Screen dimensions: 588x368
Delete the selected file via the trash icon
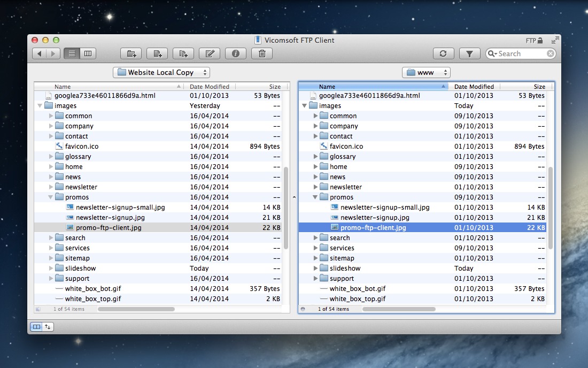pyautogui.click(x=261, y=53)
